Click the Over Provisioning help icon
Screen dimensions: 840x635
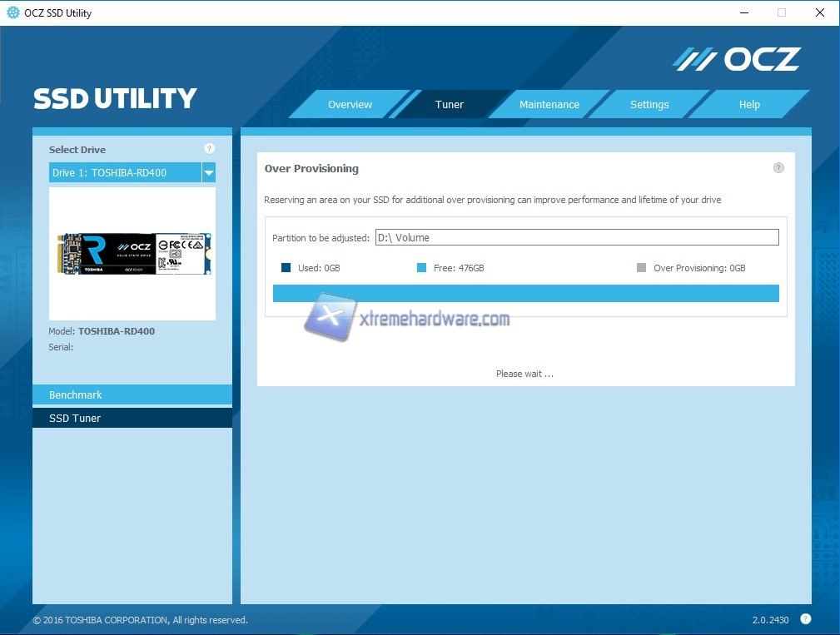coord(778,167)
